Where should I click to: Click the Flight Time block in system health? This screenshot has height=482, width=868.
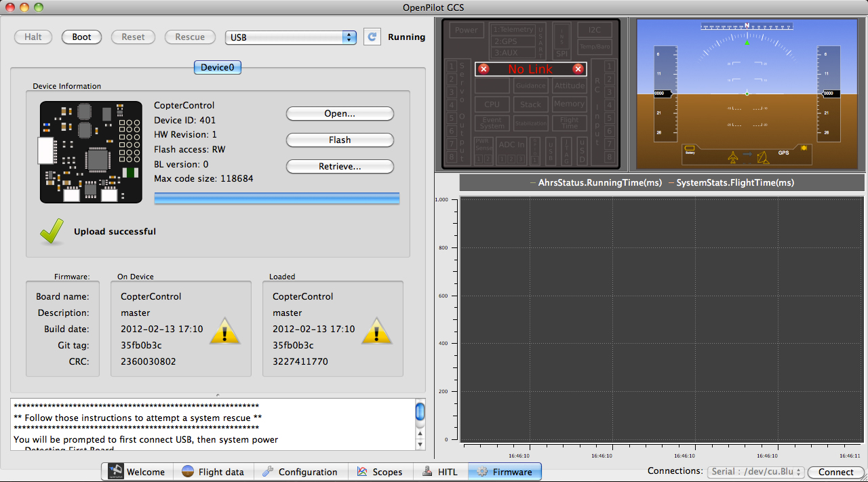(x=570, y=123)
